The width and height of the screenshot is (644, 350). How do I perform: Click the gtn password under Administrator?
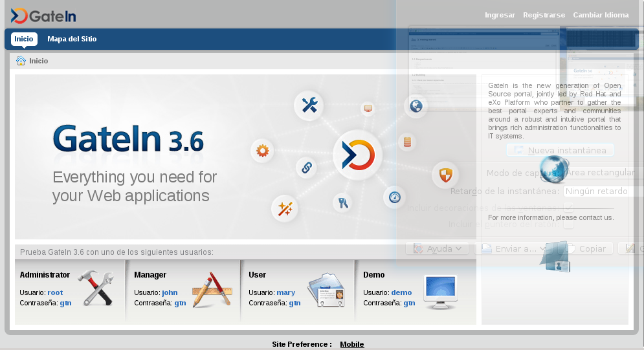66,303
